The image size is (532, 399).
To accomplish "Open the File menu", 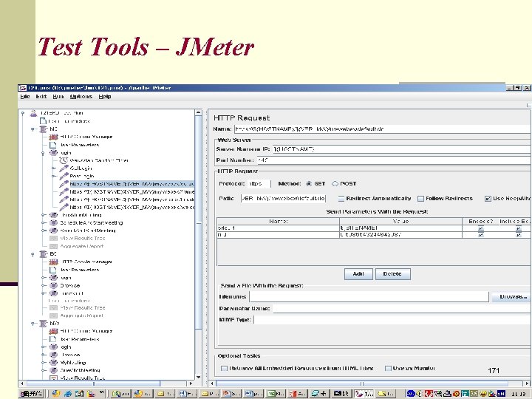I will tap(25, 97).
